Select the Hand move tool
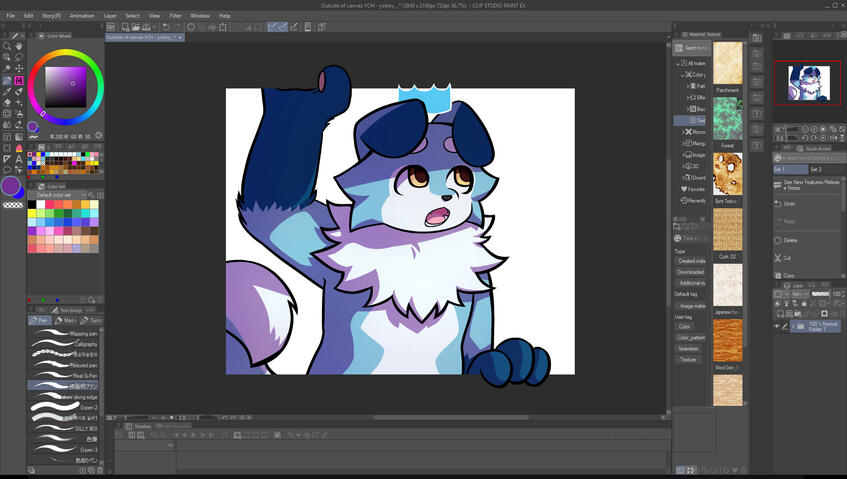Screen dimensions: 847x479 pyautogui.click(x=19, y=46)
